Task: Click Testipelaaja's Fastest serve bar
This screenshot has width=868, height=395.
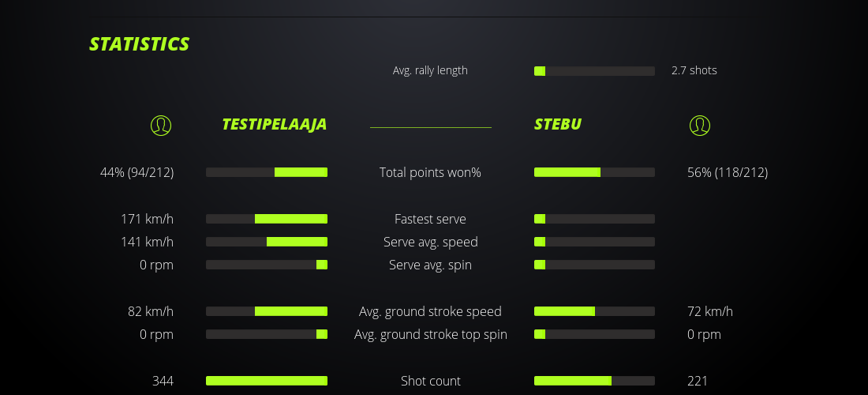Action: [x=267, y=219]
